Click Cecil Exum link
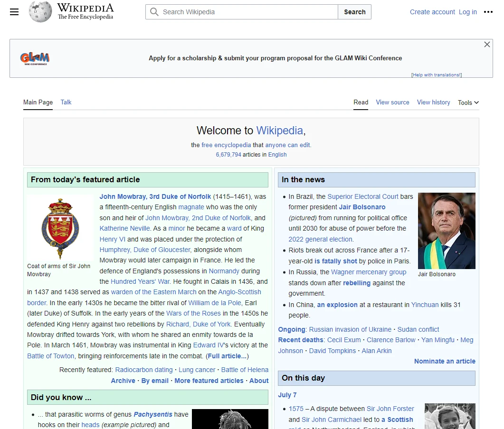504x429 pixels. 344,340
